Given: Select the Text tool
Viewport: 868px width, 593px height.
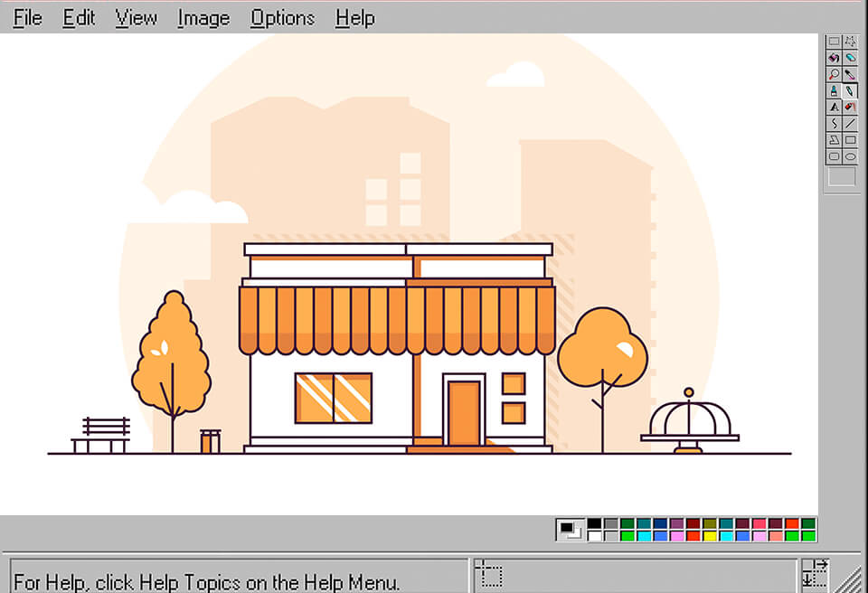Looking at the screenshot, I should tap(834, 107).
